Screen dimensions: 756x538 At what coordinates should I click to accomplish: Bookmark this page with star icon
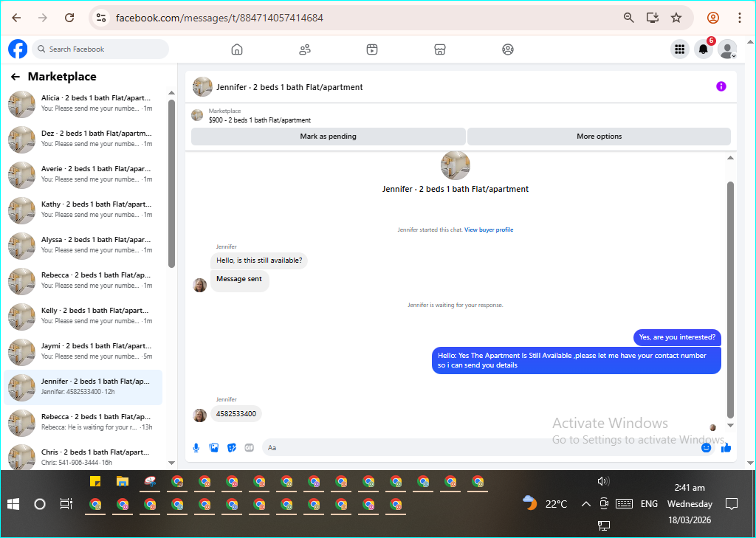tap(676, 18)
